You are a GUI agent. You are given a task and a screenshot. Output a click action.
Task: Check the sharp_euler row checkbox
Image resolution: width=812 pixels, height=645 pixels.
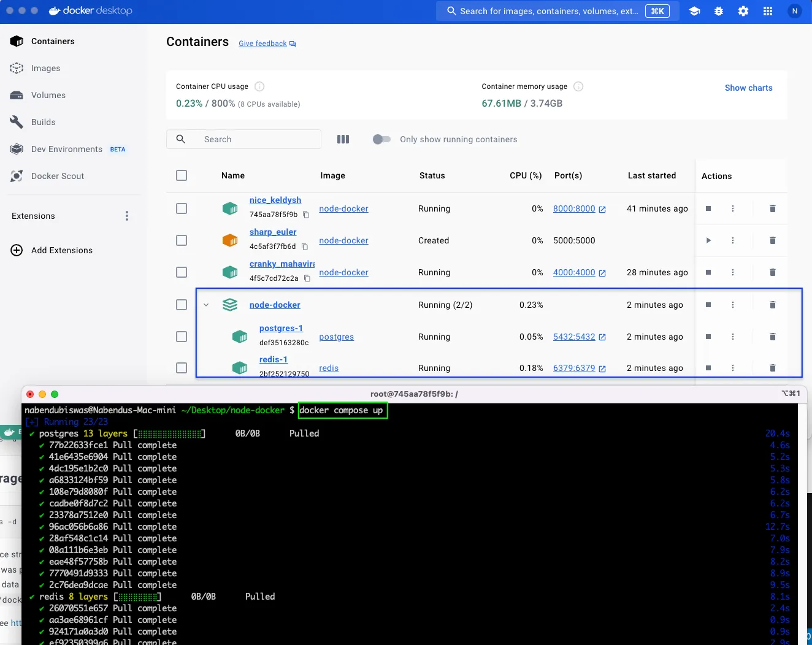point(182,240)
